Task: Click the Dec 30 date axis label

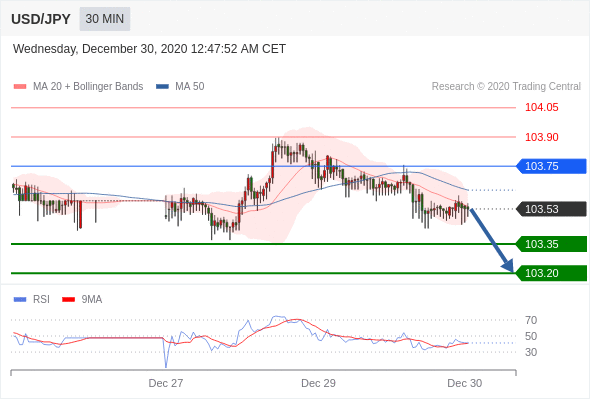Action: [465, 383]
